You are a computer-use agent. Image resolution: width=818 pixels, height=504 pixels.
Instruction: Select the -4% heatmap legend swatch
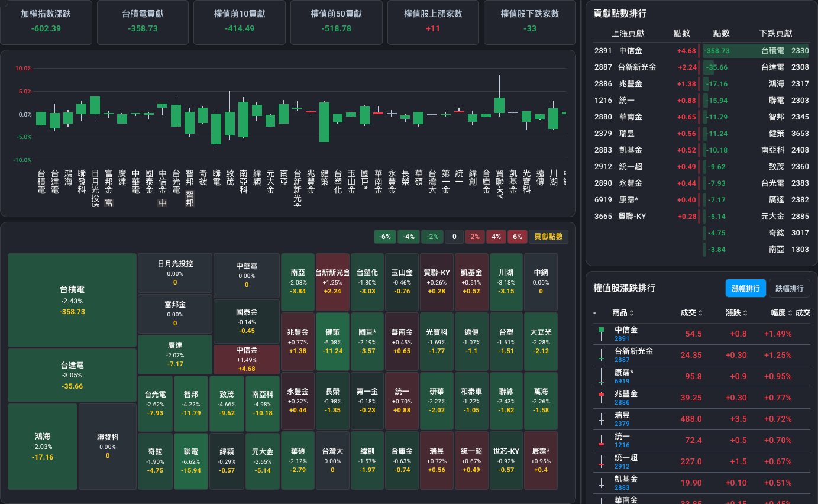coord(409,237)
